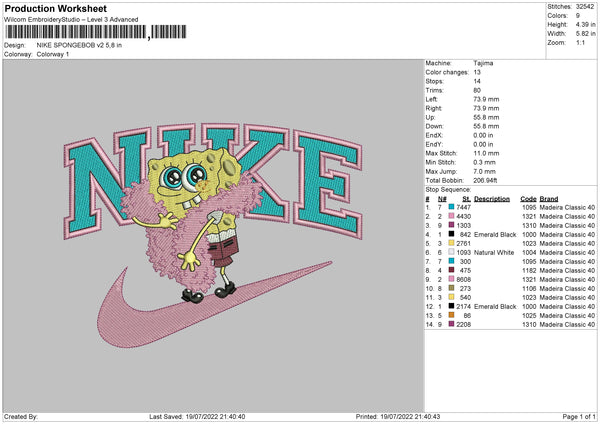Click the barcode under the worksheet title
Image resolution: width=600 pixels, height=424 pixels.
pyautogui.click(x=95, y=32)
